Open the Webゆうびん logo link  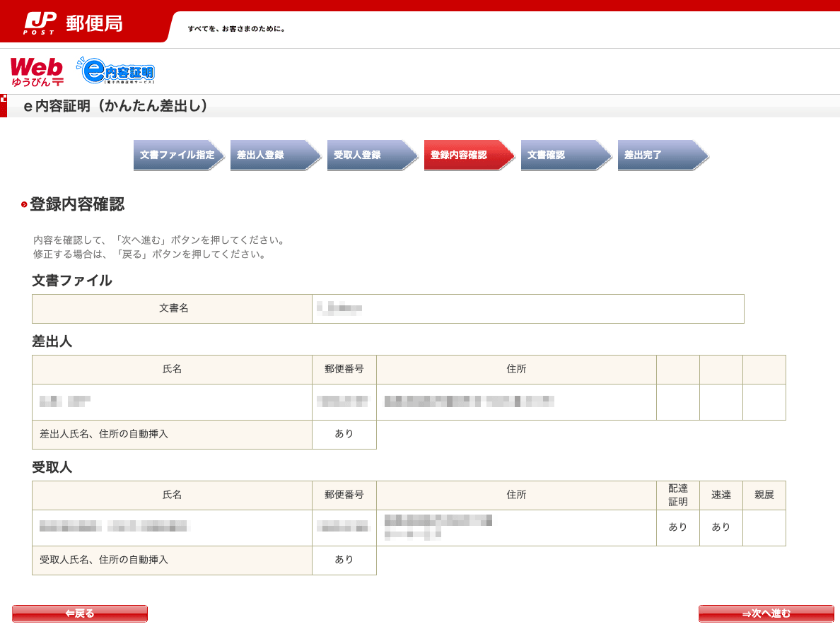(x=37, y=72)
